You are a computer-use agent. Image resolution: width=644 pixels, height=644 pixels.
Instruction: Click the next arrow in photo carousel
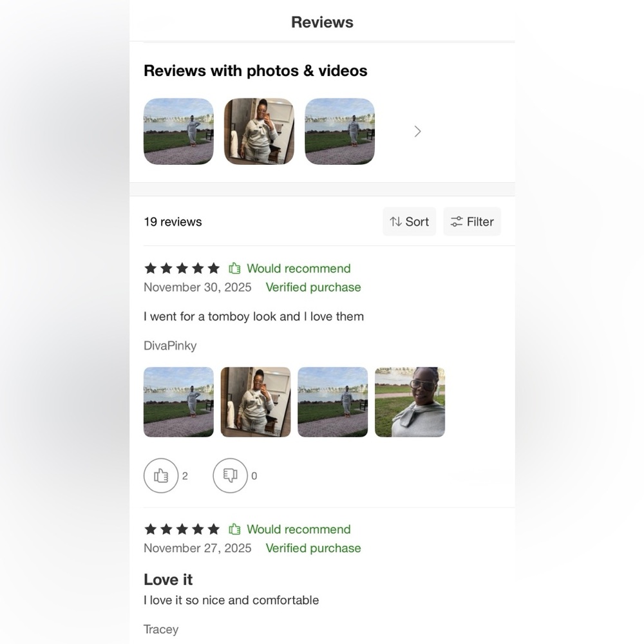(417, 131)
